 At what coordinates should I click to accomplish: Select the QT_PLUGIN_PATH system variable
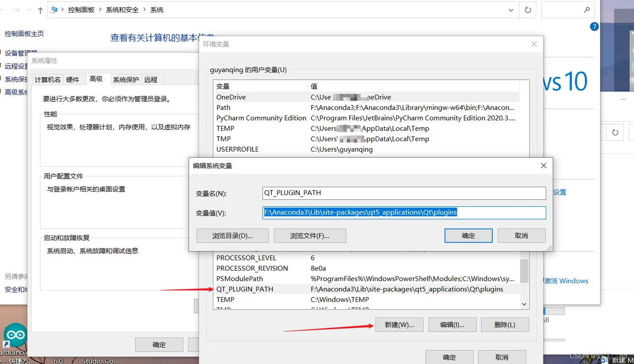pos(367,289)
